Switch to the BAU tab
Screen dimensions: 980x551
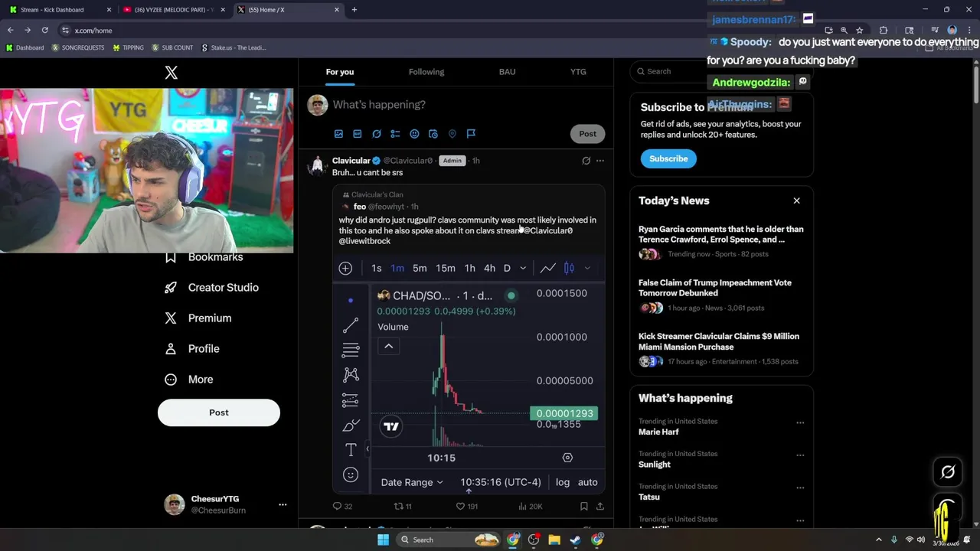[x=508, y=72]
